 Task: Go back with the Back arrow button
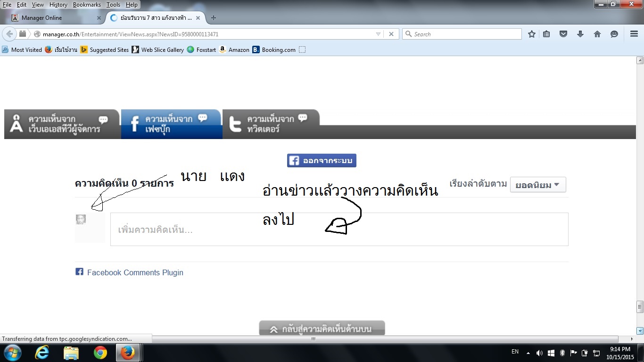pos(9,34)
